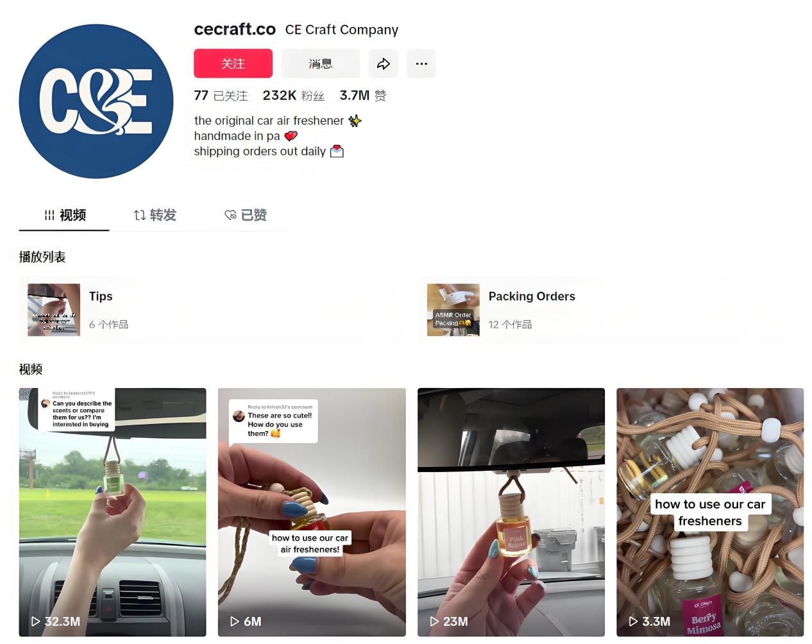812x644 pixels.
Task: Click the 3.7M 赞 likes count
Action: click(363, 96)
